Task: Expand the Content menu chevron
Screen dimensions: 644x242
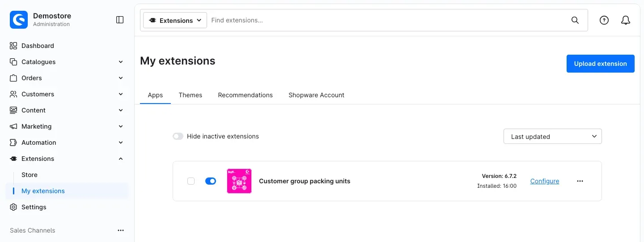Action: (x=121, y=110)
